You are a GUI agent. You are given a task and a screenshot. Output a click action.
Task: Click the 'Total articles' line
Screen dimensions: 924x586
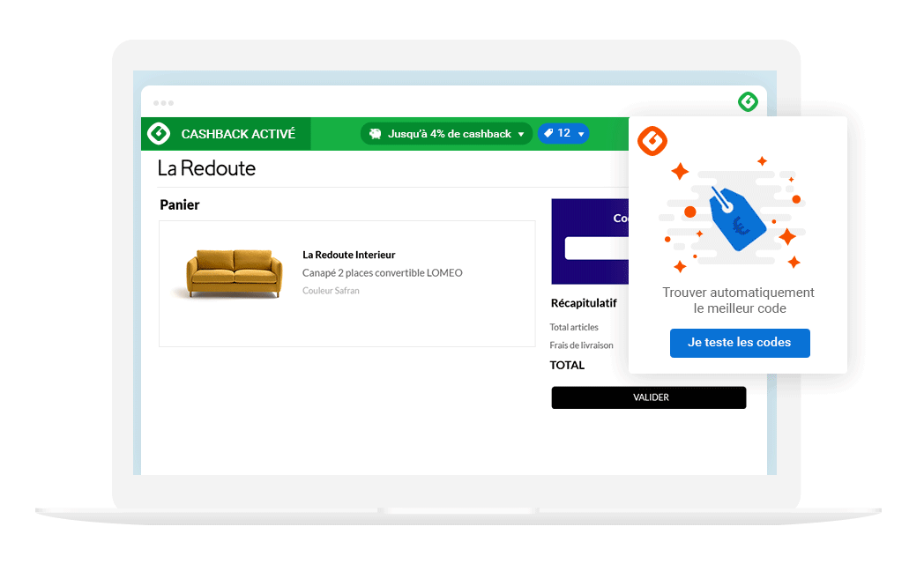point(574,328)
